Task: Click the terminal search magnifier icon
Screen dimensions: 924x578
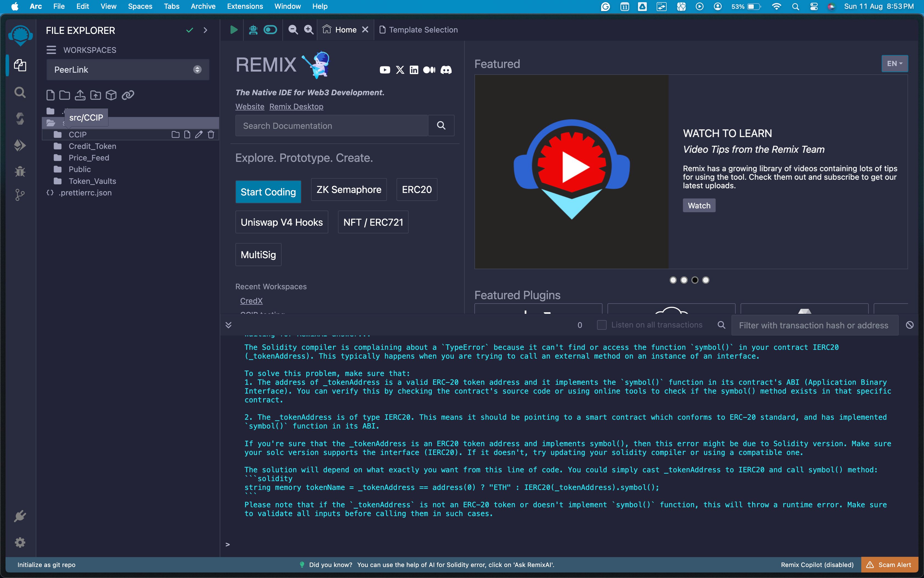Action: click(721, 325)
